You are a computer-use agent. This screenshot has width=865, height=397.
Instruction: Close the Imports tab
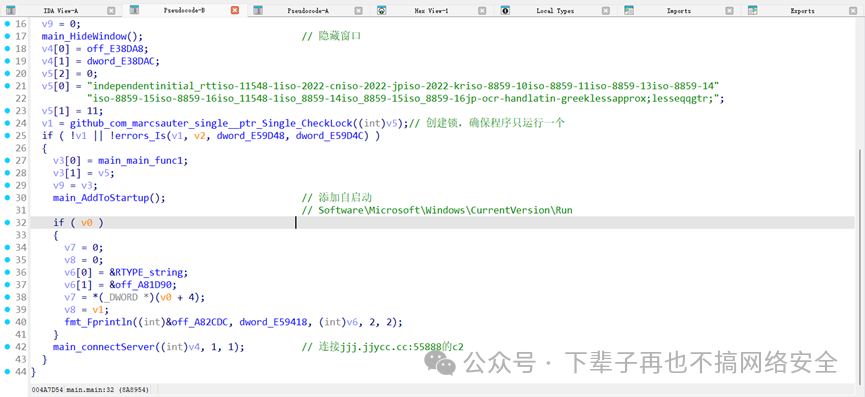pos(729,10)
